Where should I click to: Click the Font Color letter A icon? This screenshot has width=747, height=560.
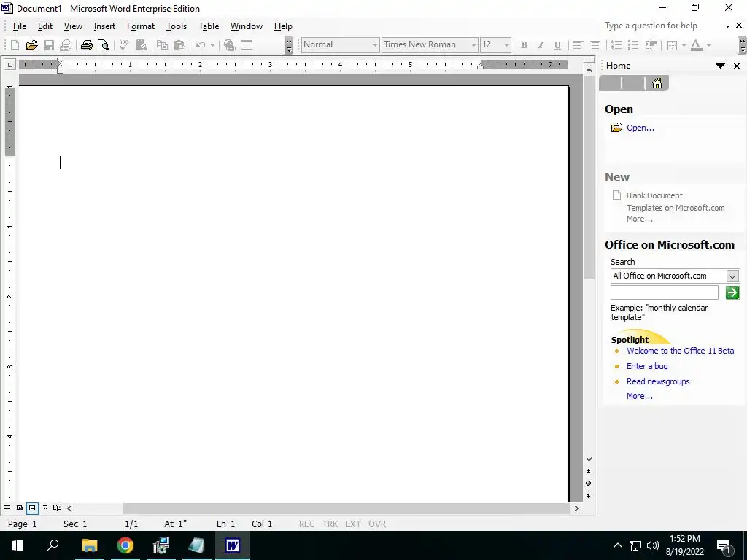tap(696, 45)
